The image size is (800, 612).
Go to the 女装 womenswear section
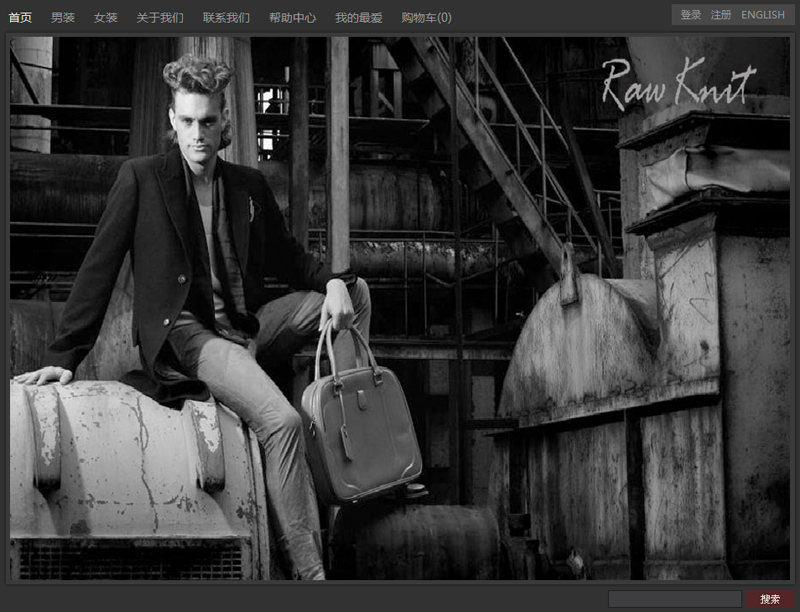(x=106, y=18)
